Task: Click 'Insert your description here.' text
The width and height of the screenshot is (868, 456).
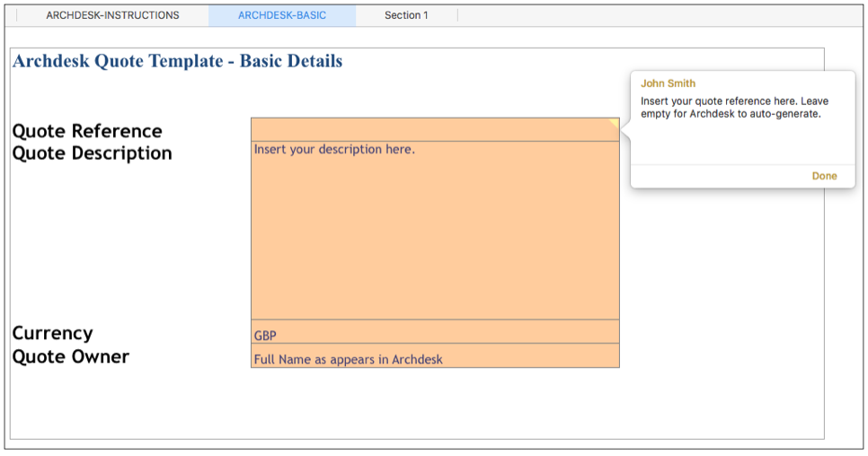Action: [x=334, y=149]
